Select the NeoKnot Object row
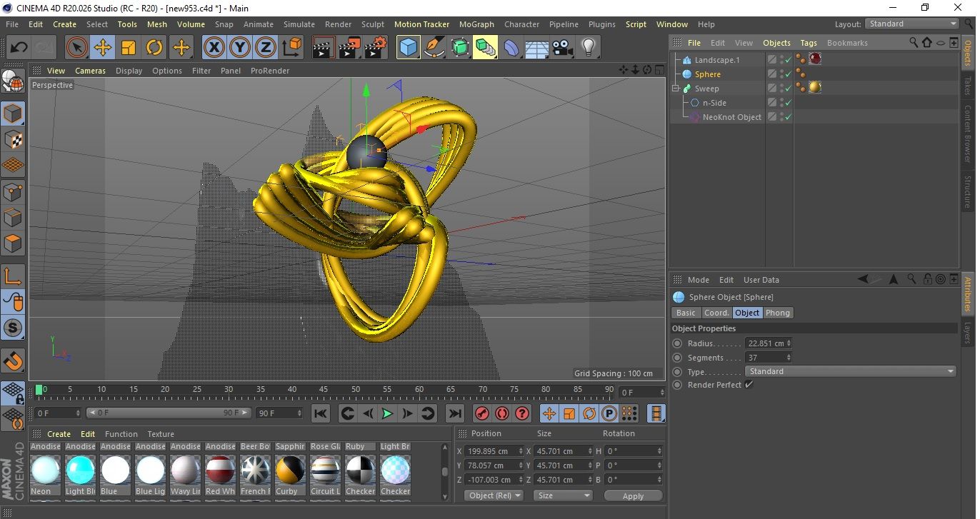 tap(731, 117)
